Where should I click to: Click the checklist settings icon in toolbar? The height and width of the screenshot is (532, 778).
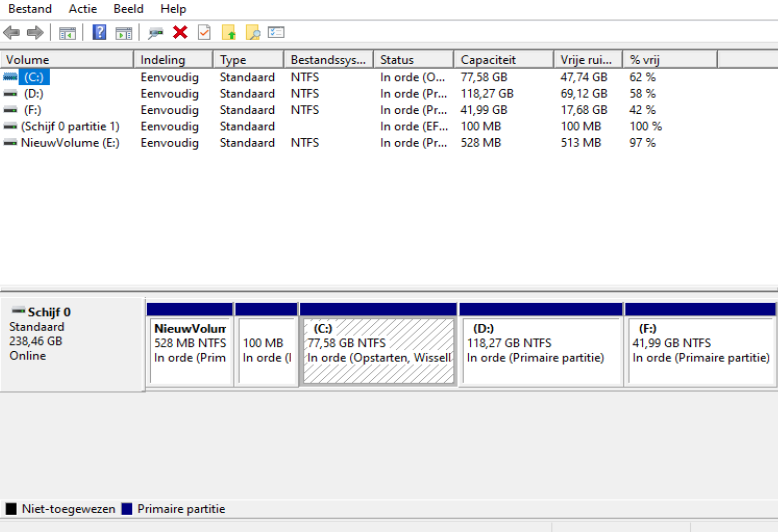276,33
